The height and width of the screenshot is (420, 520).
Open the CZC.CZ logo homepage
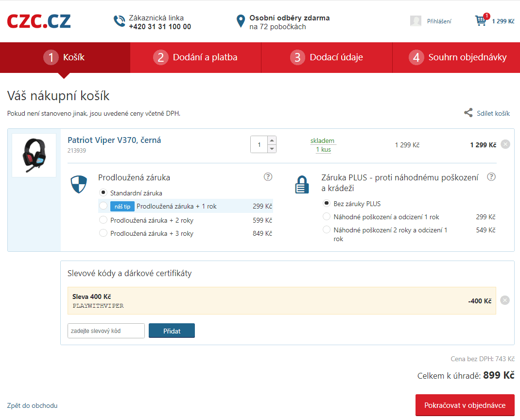pyautogui.click(x=39, y=21)
